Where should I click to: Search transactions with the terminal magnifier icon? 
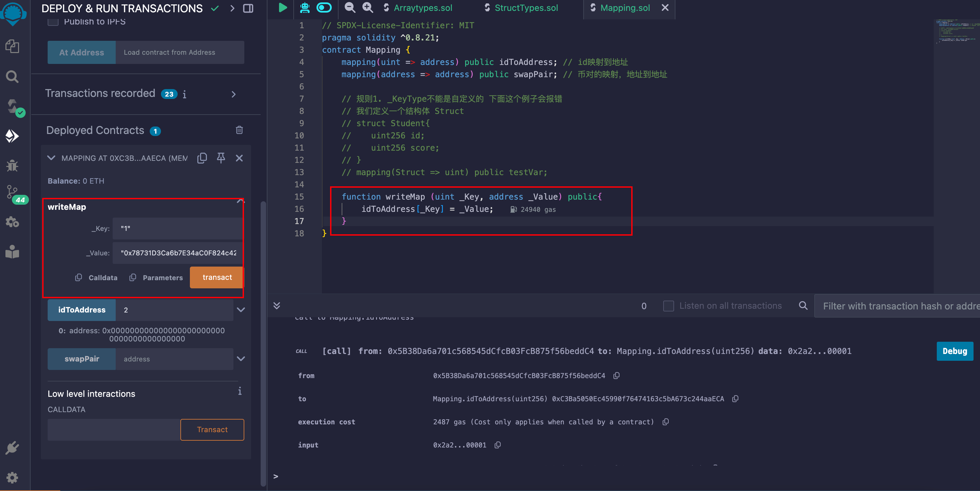[803, 306]
